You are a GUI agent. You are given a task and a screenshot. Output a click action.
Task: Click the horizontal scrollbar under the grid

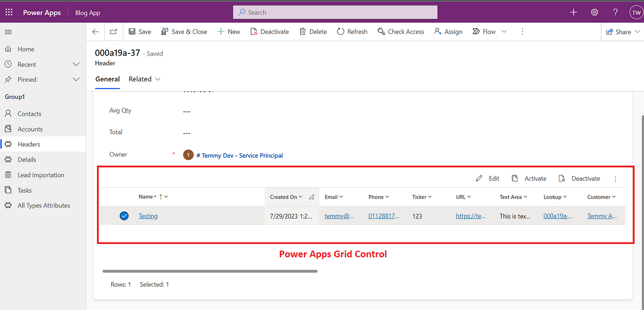[210, 271]
